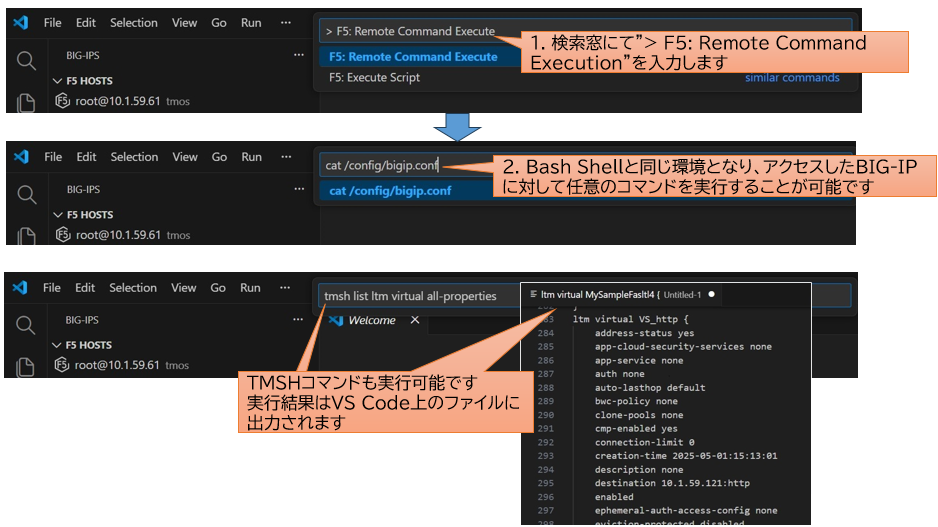Image resolution: width=938 pixels, height=527 pixels.
Task: Open the menu bar overflow ellipsis in the cat /config/bigip.conf window
Action: [286, 157]
